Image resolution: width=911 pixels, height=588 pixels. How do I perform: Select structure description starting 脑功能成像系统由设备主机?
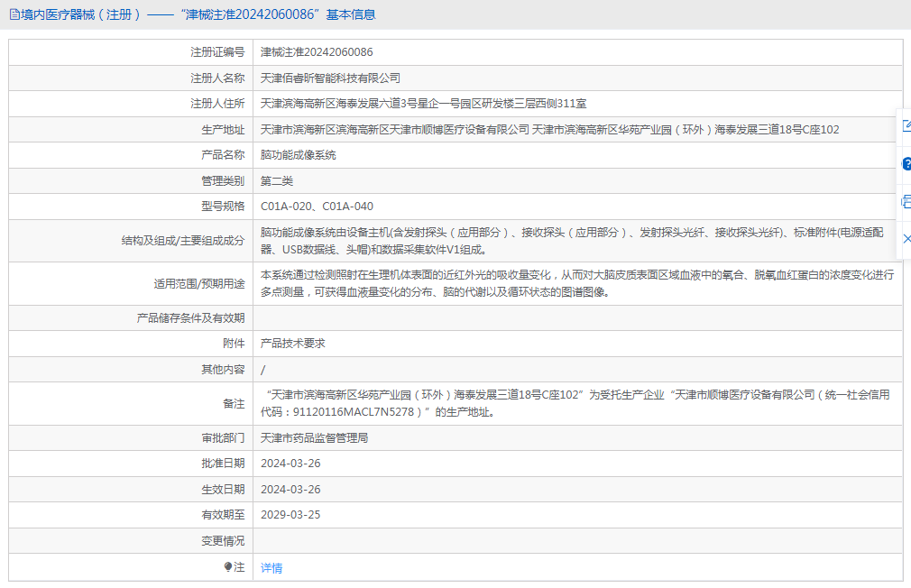(x=572, y=241)
